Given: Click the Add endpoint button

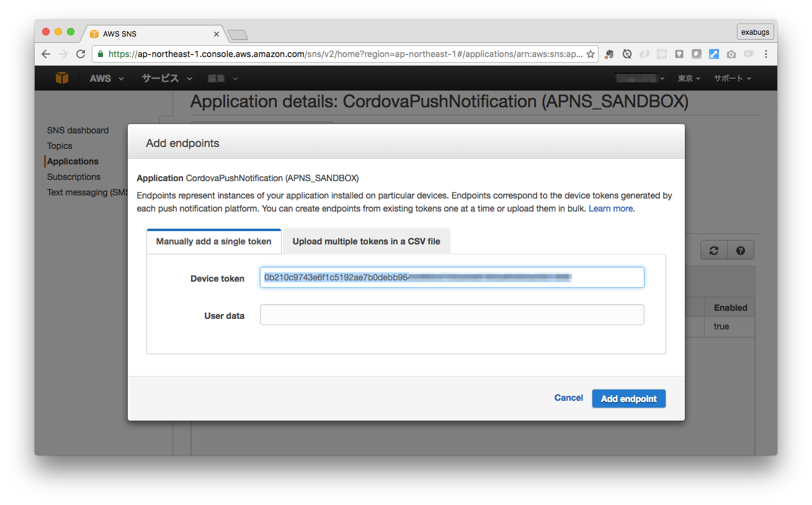Looking at the screenshot, I should 629,399.
